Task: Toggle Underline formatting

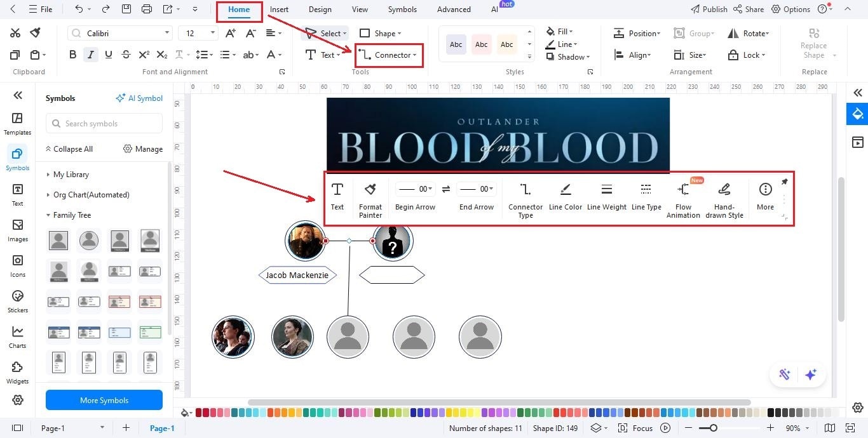Action: click(109, 55)
